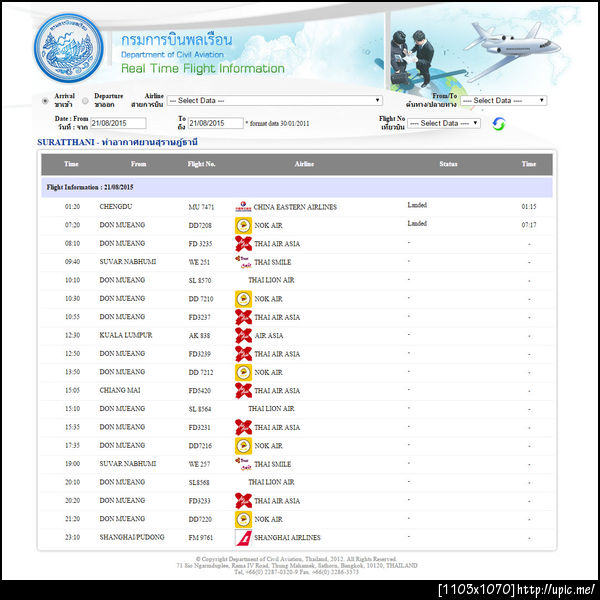Image resolution: width=600 pixels, height=600 pixels.
Task: Click SHANGHAI AIRLINES name text
Action: 287,538
